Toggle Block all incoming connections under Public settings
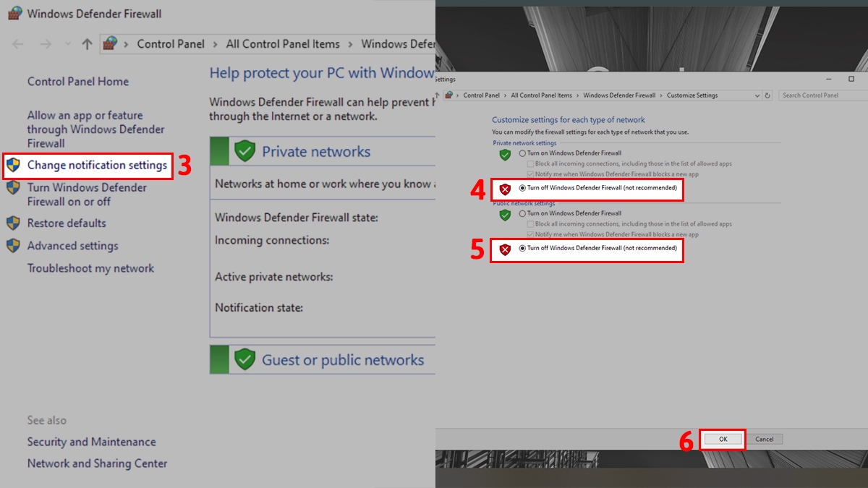Image resolution: width=868 pixels, height=488 pixels. point(530,224)
